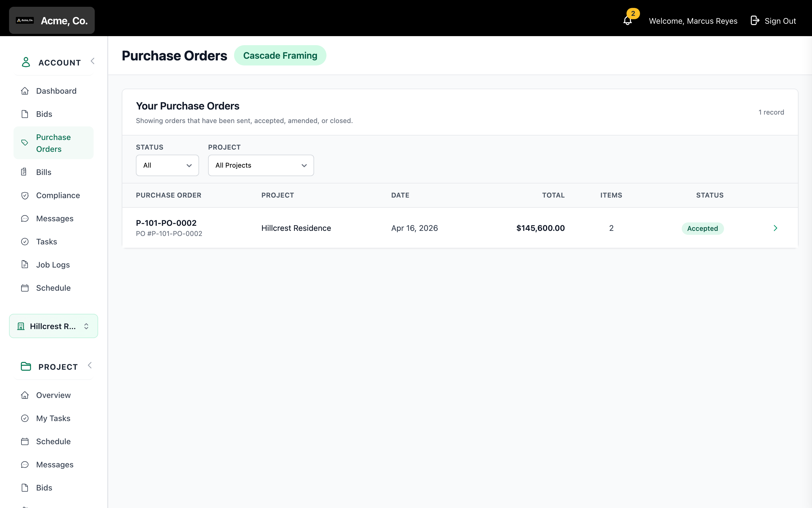Viewport: 812px width, 508px height.
Task: Click the Sign Out door icon
Action: [x=754, y=21]
